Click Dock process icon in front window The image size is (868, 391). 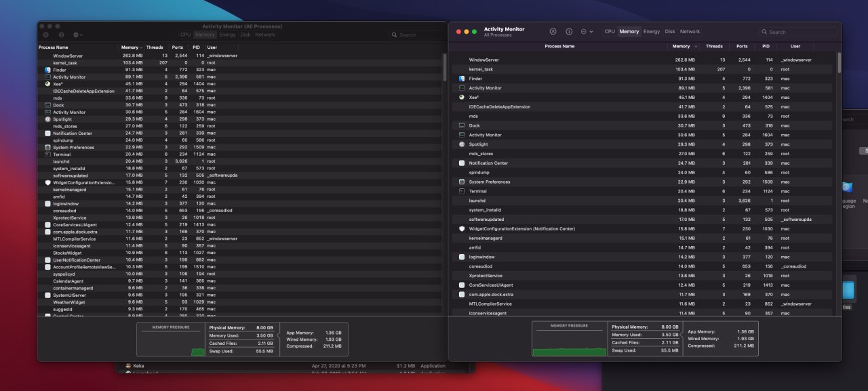(x=462, y=125)
